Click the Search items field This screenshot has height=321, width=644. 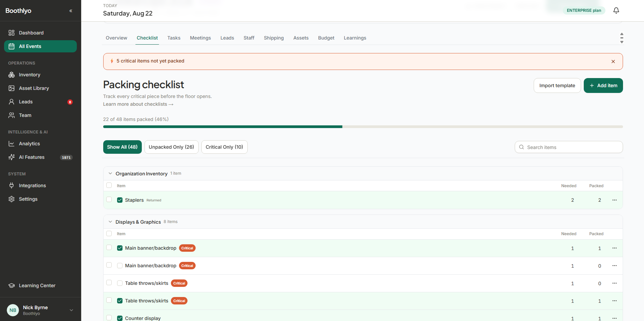pos(569,147)
